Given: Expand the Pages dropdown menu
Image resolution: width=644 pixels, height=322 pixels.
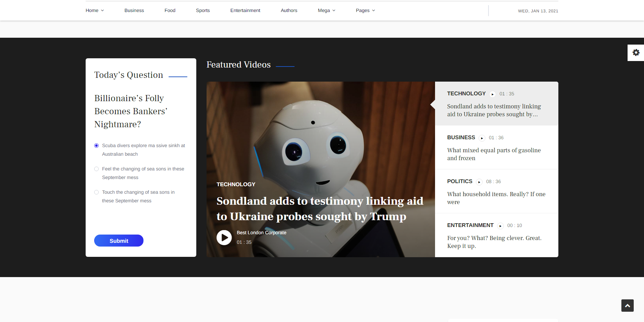Looking at the screenshot, I should (x=365, y=10).
